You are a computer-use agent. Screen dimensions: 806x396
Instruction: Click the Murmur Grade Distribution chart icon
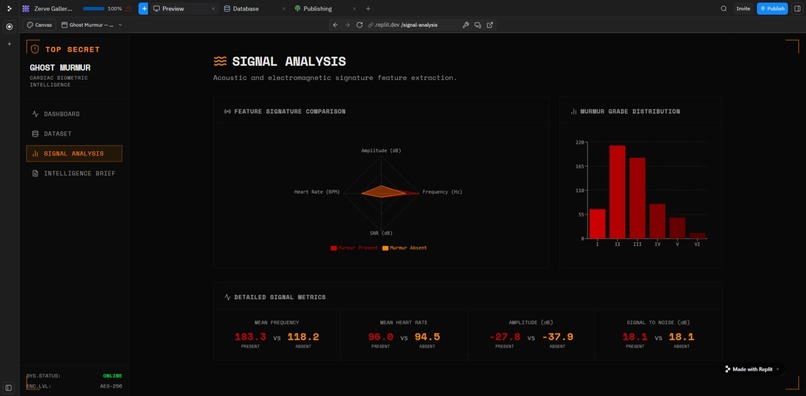pyautogui.click(x=574, y=112)
